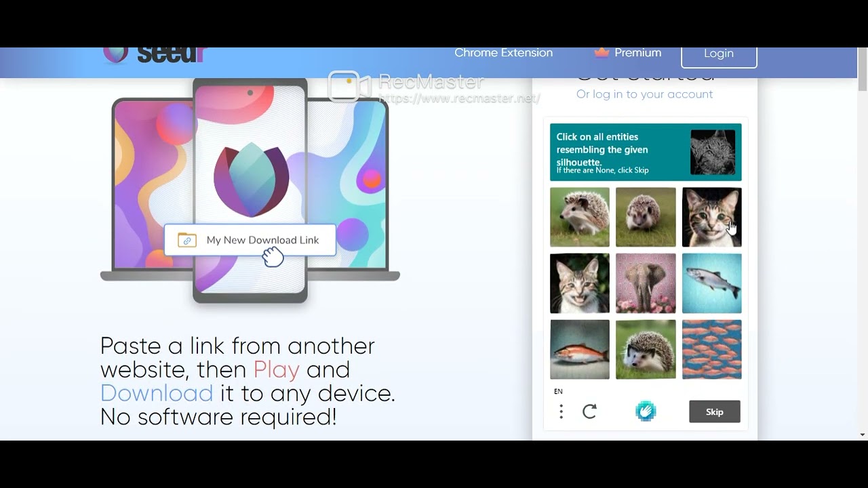This screenshot has width=868, height=488.
Task: Click the "Click on all entities" instruction text
Action: [602, 149]
